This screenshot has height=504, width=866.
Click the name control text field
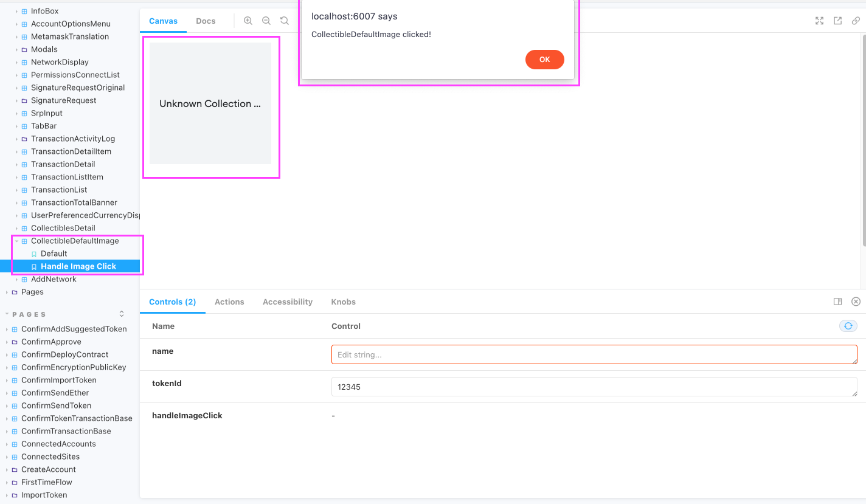[594, 354]
